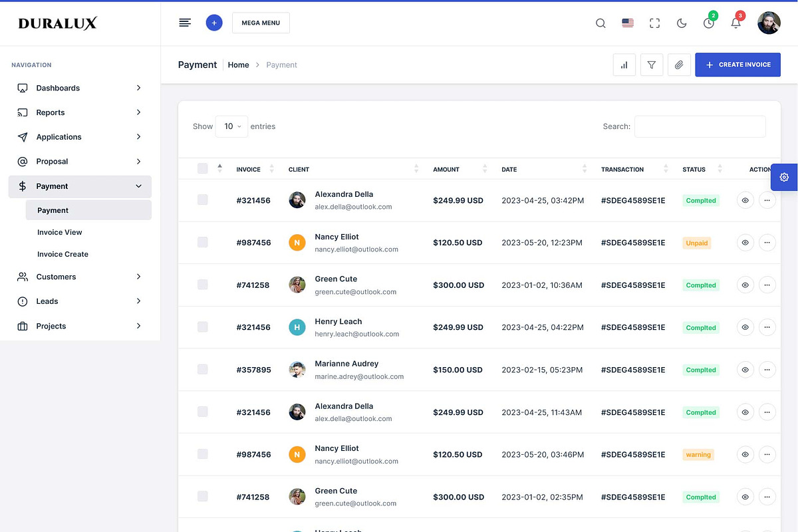Expand the Applications navigation item
The height and width of the screenshot is (532, 798).
click(x=80, y=137)
